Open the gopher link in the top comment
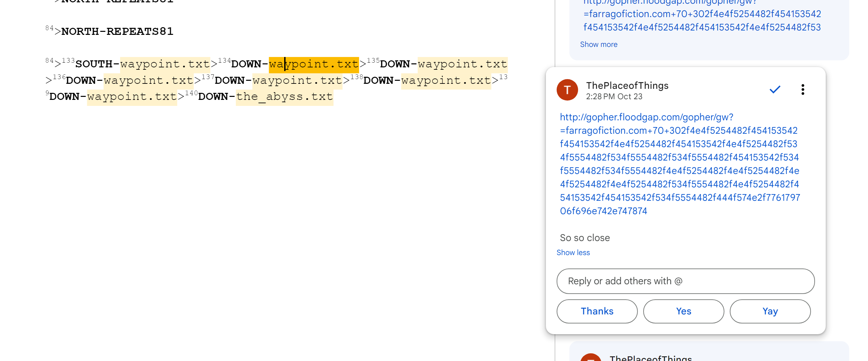The image size is (868, 361). [x=702, y=14]
